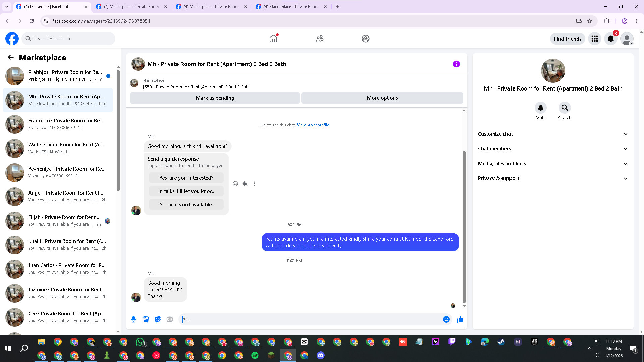This screenshot has height=362, width=644.
Task: Open View buyer profile link
Action: (x=313, y=125)
